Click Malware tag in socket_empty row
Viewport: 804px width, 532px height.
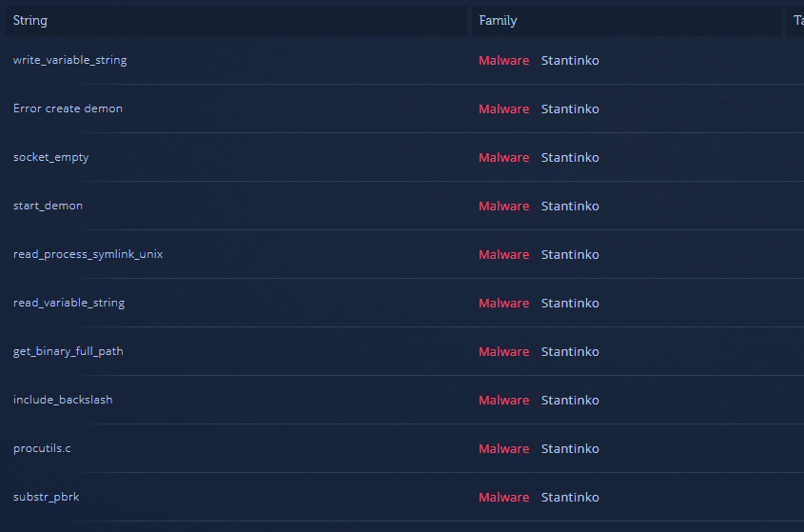503,157
